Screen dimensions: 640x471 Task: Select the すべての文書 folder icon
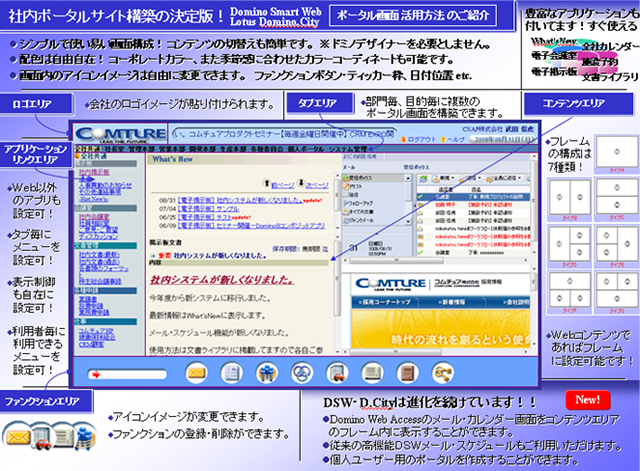click(x=346, y=211)
